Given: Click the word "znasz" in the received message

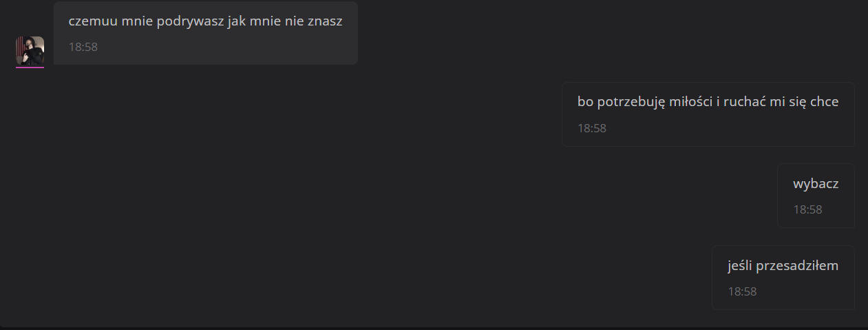Looking at the screenshot, I should point(325,21).
